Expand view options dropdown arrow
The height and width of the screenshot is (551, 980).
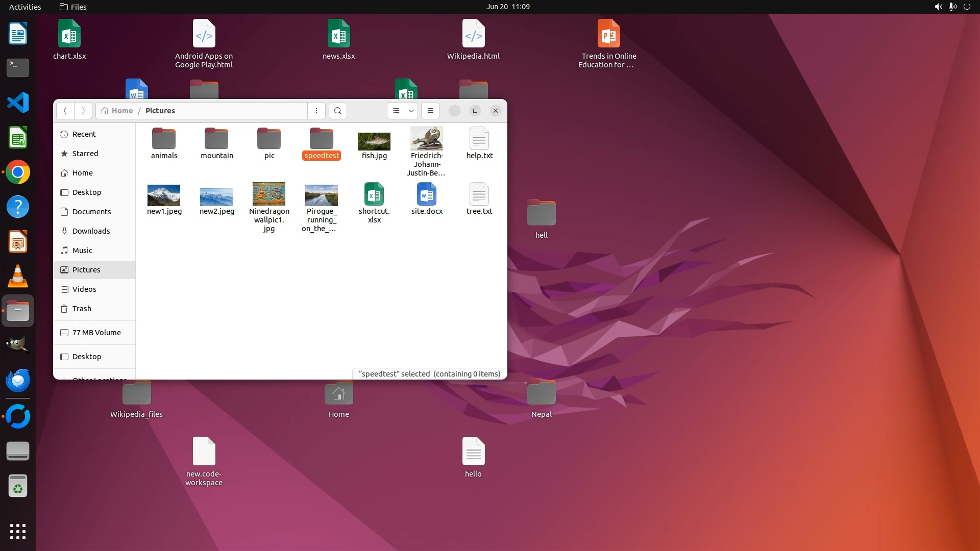pos(411,111)
